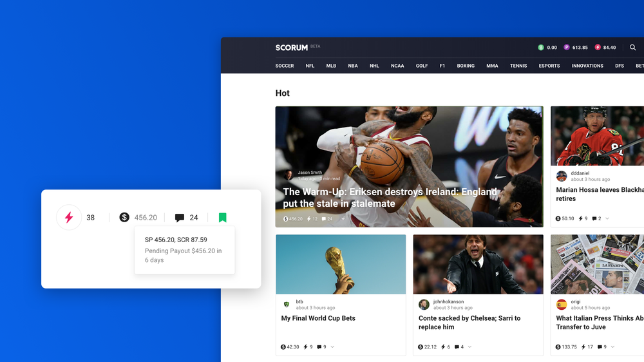Expand chevron on featured Warm-Up article stats
The width and height of the screenshot is (644, 362).
[x=343, y=219]
